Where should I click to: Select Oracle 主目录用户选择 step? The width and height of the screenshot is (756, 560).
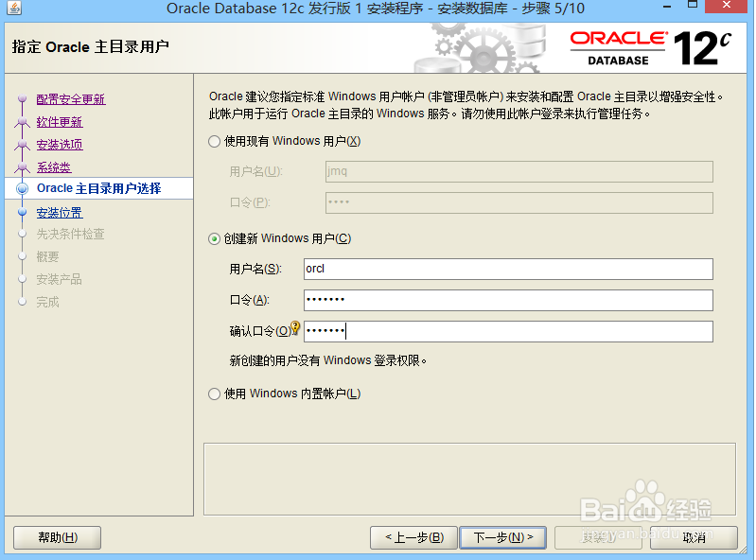pyautogui.click(x=98, y=188)
